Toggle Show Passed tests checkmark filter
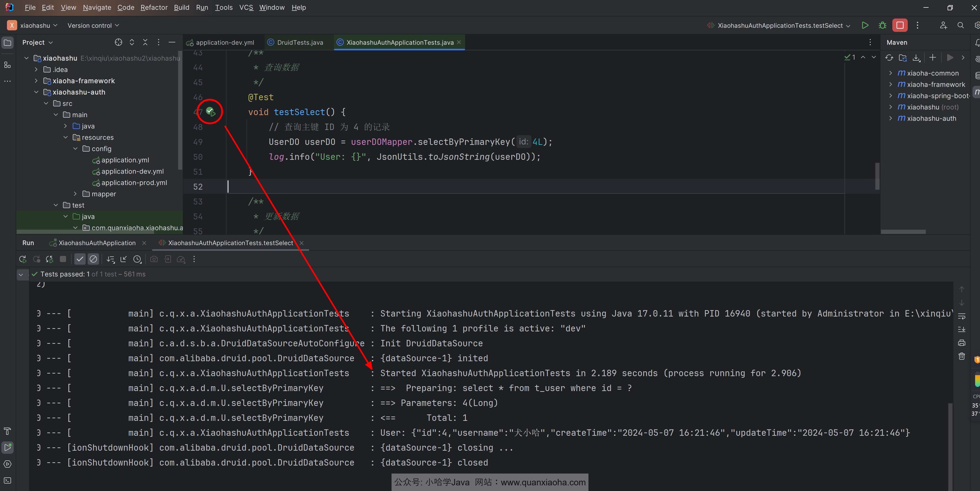 click(x=79, y=260)
